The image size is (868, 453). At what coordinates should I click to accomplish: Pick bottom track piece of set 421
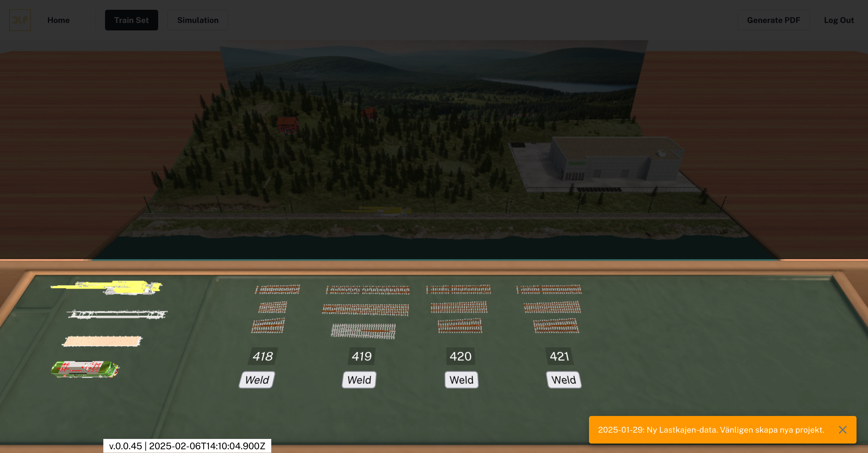(x=556, y=326)
